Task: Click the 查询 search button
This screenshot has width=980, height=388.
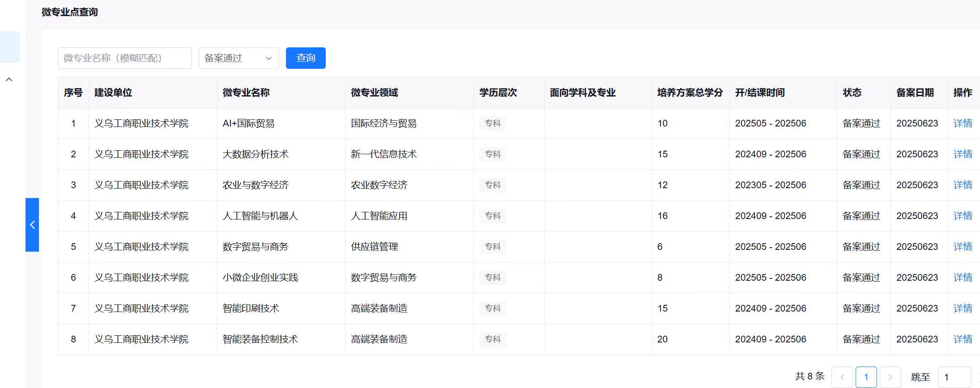Action: point(306,58)
